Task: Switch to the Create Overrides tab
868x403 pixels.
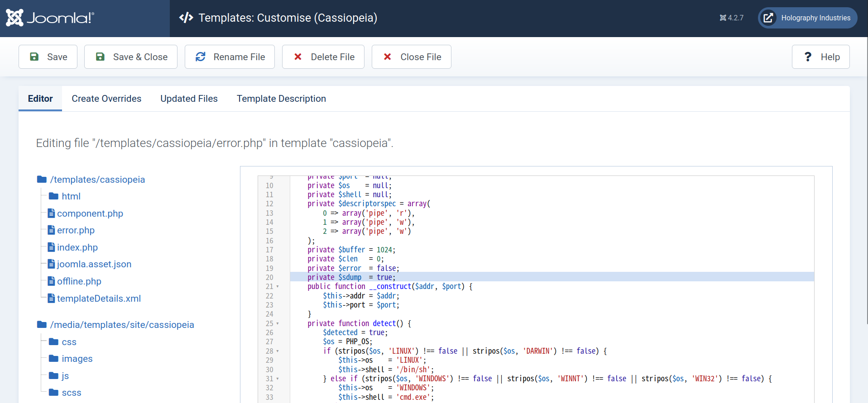Action: (106, 99)
